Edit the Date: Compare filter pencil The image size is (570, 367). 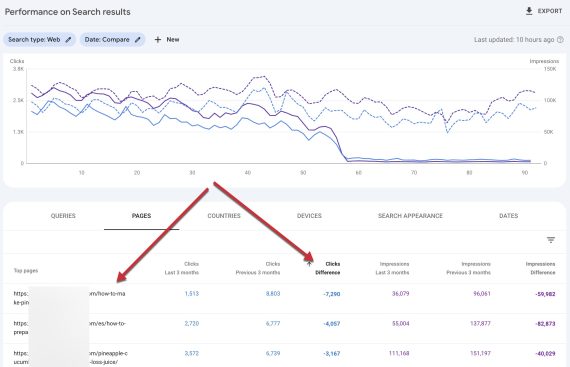[x=137, y=40]
